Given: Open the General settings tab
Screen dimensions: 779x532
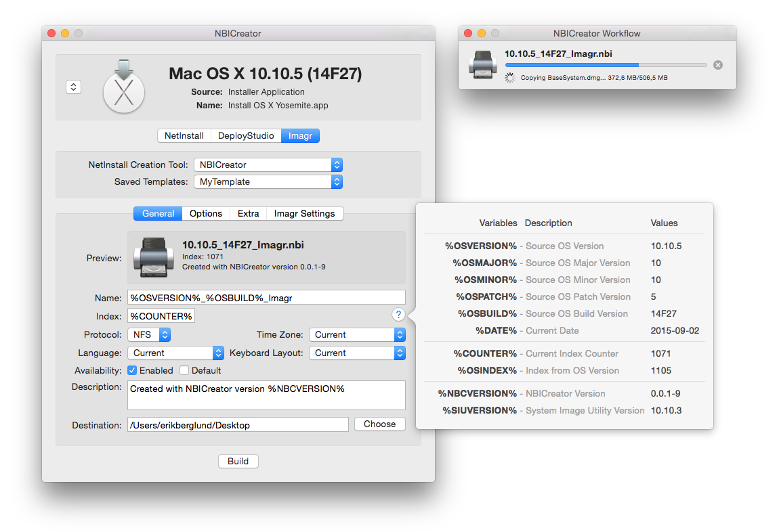Looking at the screenshot, I should coord(158,213).
